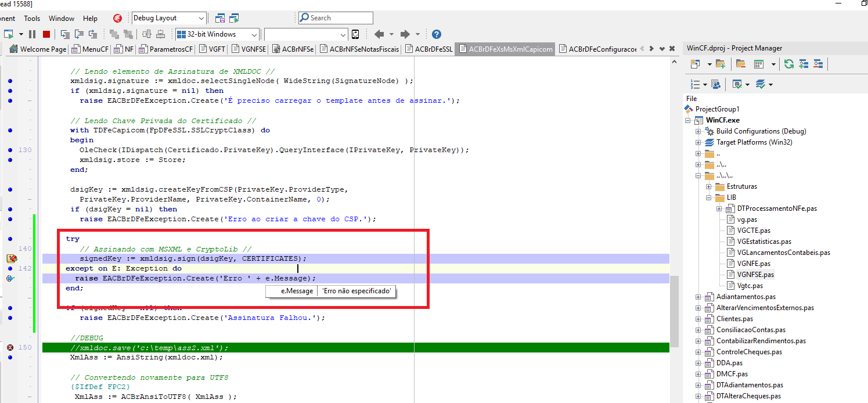This screenshot has width=868, height=403.
Task: Pause the running program
Action: (x=33, y=34)
